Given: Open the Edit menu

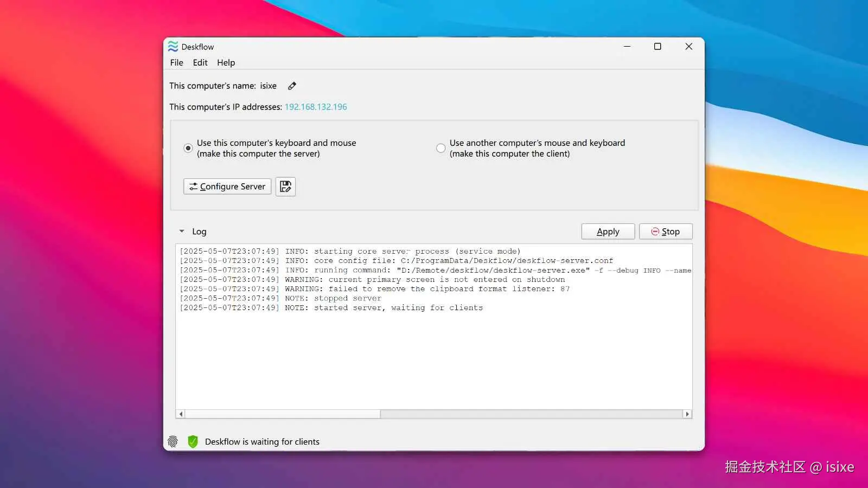Looking at the screenshot, I should tap(200, 62).
